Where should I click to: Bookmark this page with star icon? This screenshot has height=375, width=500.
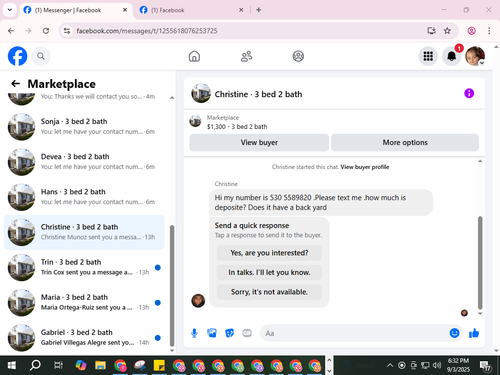[447, 31]
